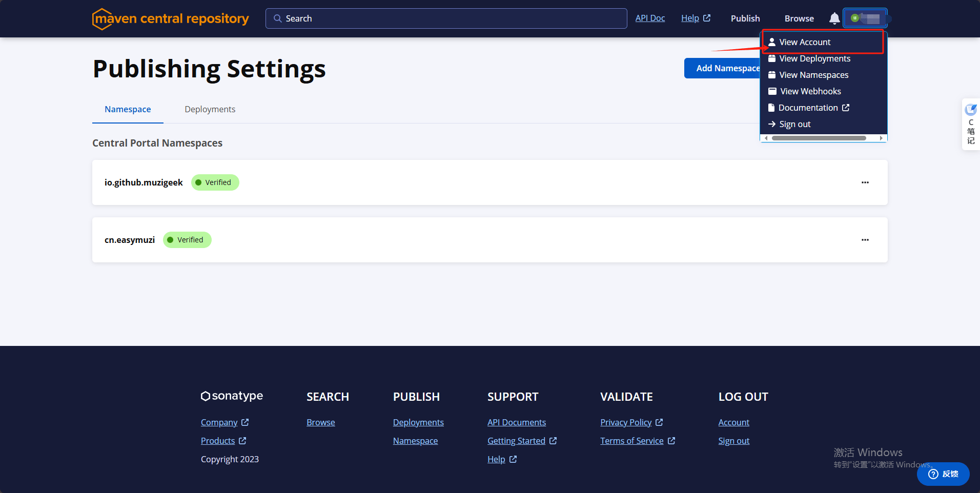Click the View Namespaces box icon
Viewport: 980px width, 493px height.
point(772,75)
